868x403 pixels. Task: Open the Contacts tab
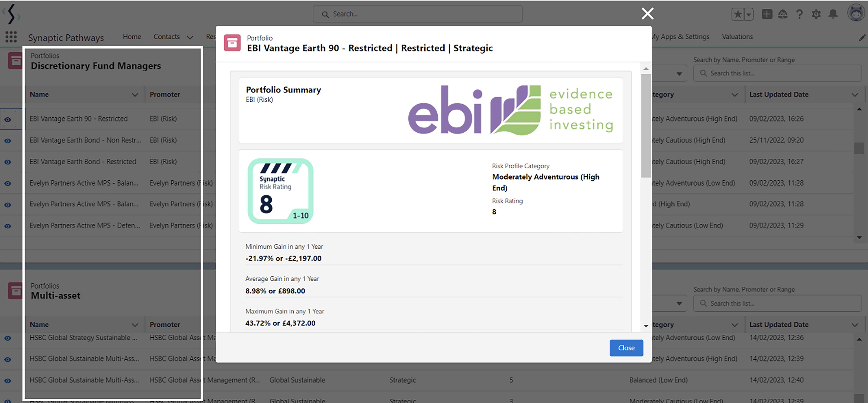point(167,36)
